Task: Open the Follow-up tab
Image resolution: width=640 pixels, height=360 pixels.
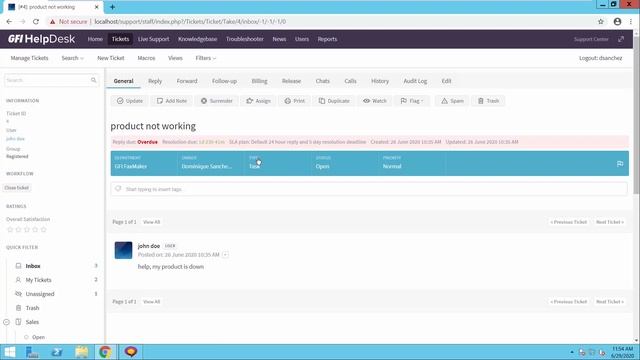Action: (x=224, y=81)
